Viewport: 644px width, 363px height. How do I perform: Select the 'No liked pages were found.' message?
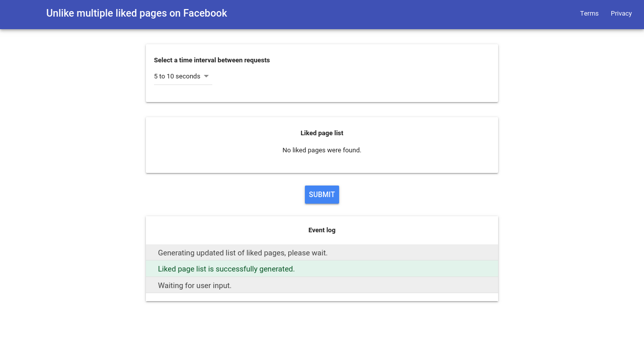click(322, 150)
